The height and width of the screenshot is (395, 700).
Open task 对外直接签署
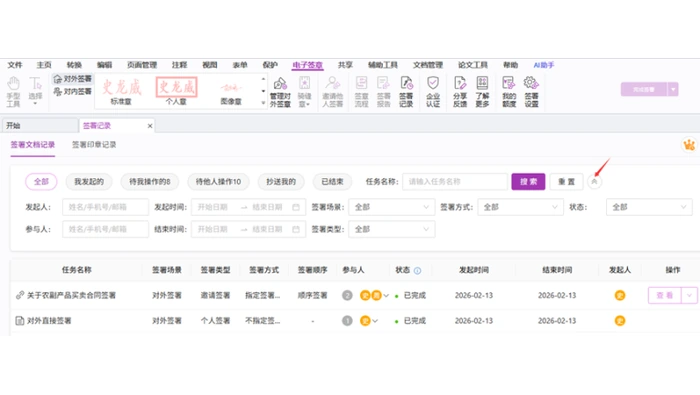[x=49, y=321]
